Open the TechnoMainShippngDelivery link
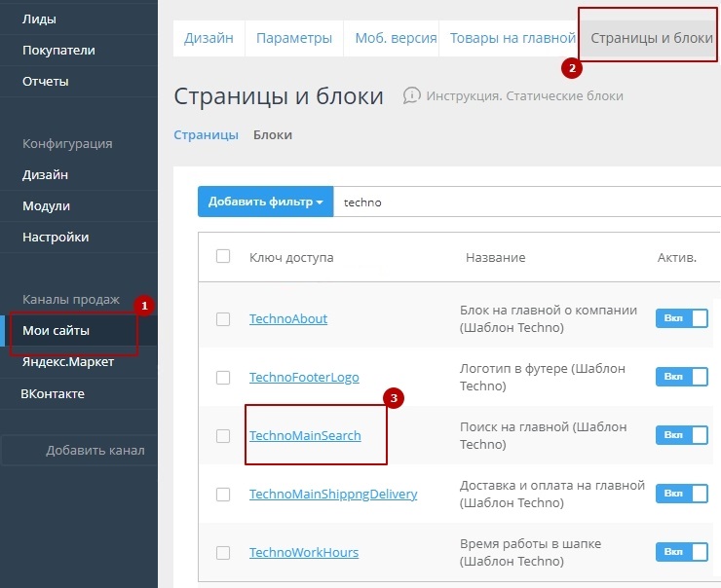Screen dimensions: 721x588 (x=333, y=494)
